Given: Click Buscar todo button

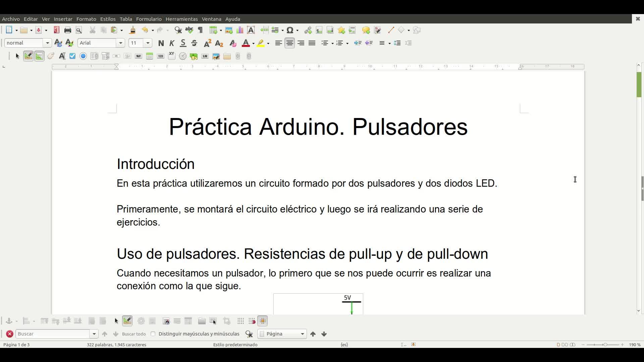Looking at the screenshot, I should click(133, 334).
